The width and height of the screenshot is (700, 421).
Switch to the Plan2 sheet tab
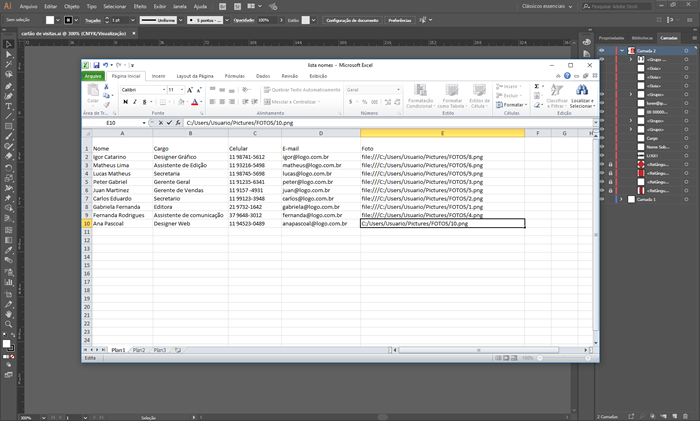click(139, 350)
